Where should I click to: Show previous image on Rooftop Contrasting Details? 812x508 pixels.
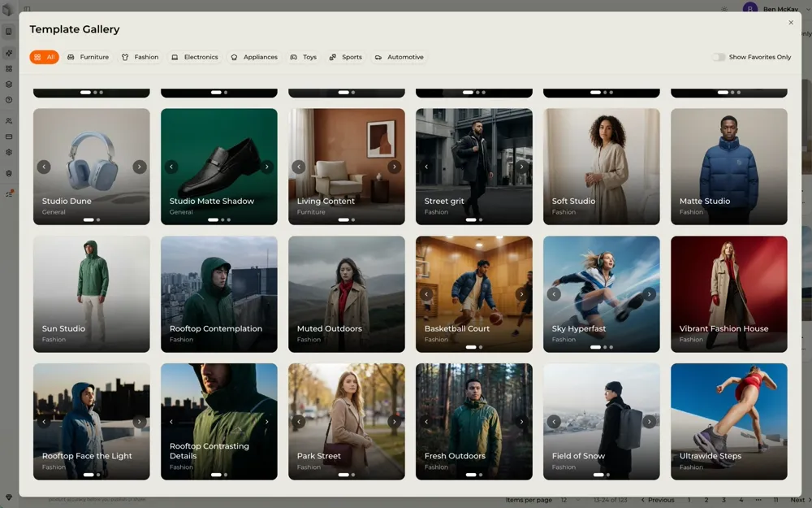pyautogui.click(x=171, y=422)
